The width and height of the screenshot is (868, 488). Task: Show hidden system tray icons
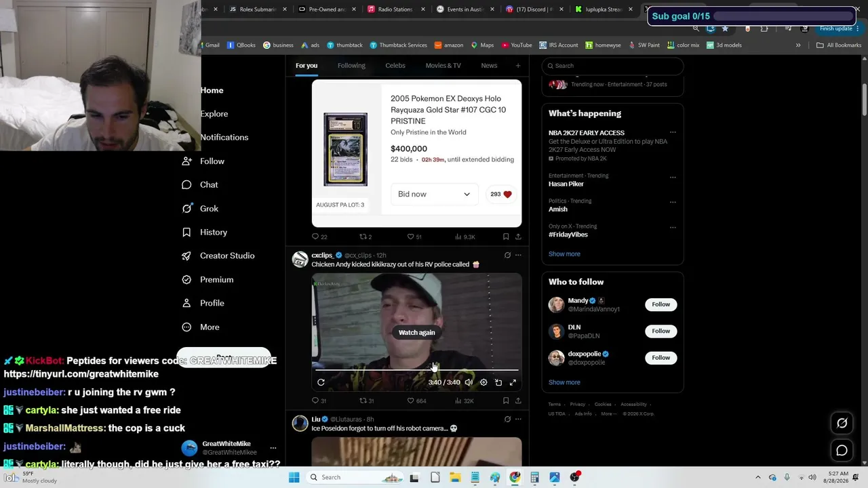[x=758, y=477]
